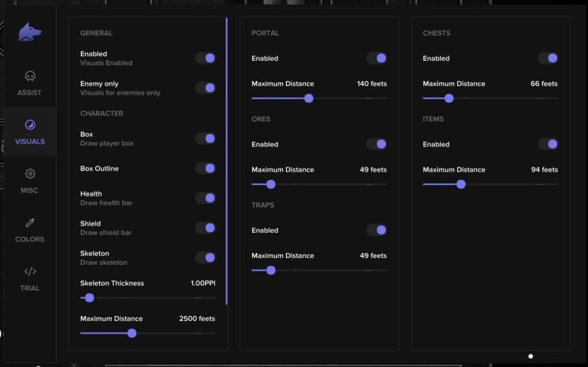Open the Colors eyedropper icon
This screenshot has width=588, height=367.
click(x=30, y=223)
